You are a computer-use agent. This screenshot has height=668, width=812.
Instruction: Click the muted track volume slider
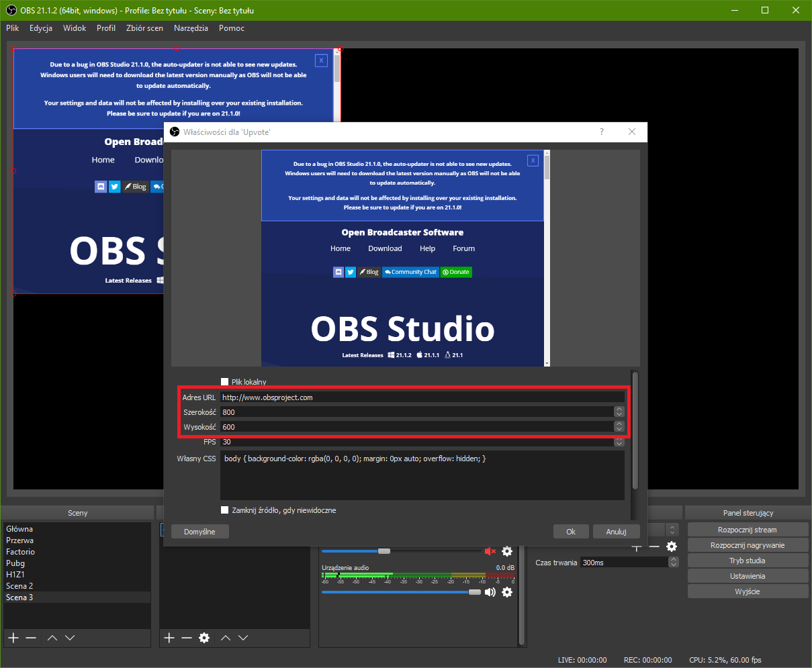(401, 551)
